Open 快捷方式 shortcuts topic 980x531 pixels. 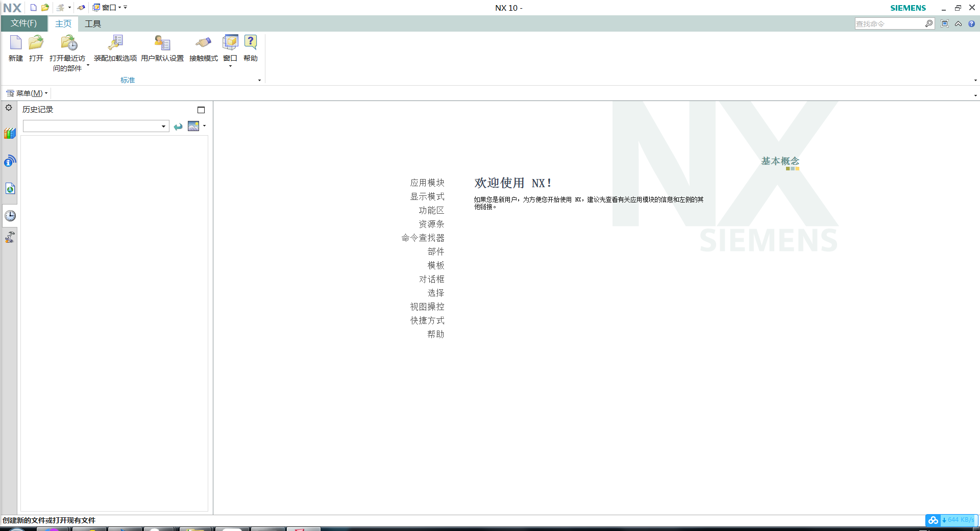click(427, 320)
